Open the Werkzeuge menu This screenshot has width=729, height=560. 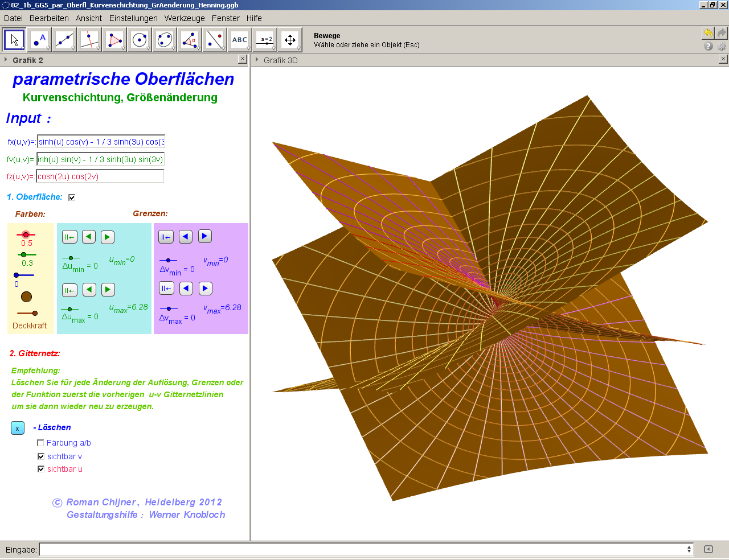click(x=185, y=18)
